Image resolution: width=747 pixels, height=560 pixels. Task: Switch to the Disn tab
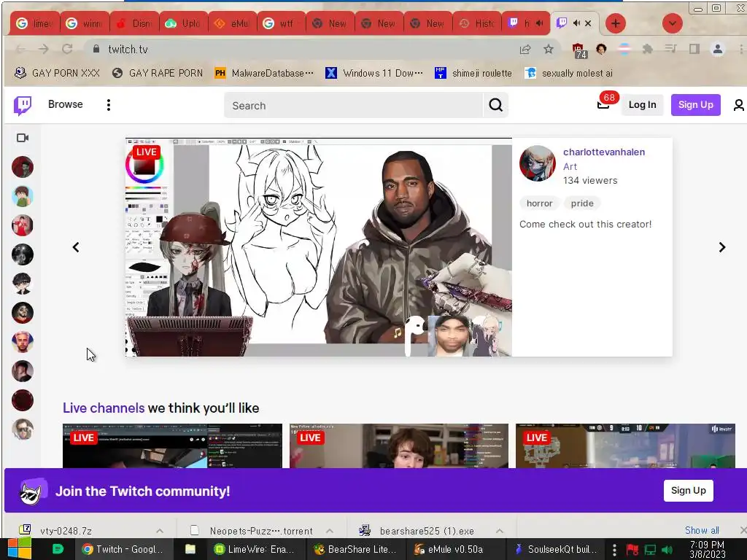point(135,23)
